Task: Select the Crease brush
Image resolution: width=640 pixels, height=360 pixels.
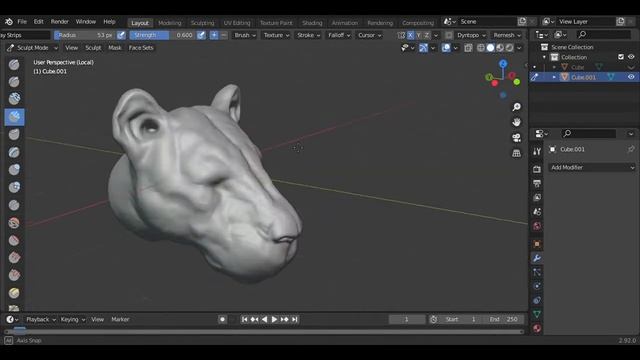Action: tap(14, 205)
